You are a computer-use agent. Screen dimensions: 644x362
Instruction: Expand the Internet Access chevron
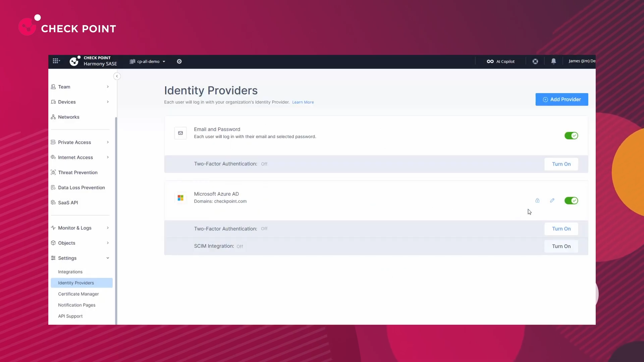coord(108,157)
